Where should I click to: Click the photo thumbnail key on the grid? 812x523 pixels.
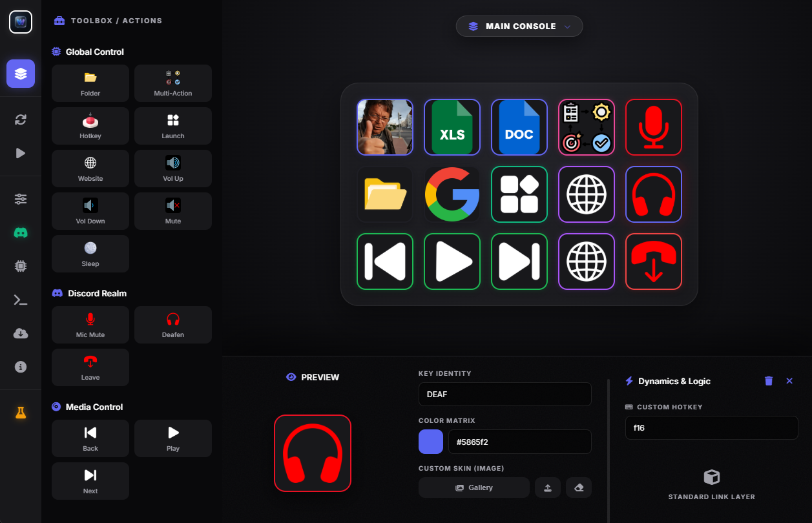[385, 127]
